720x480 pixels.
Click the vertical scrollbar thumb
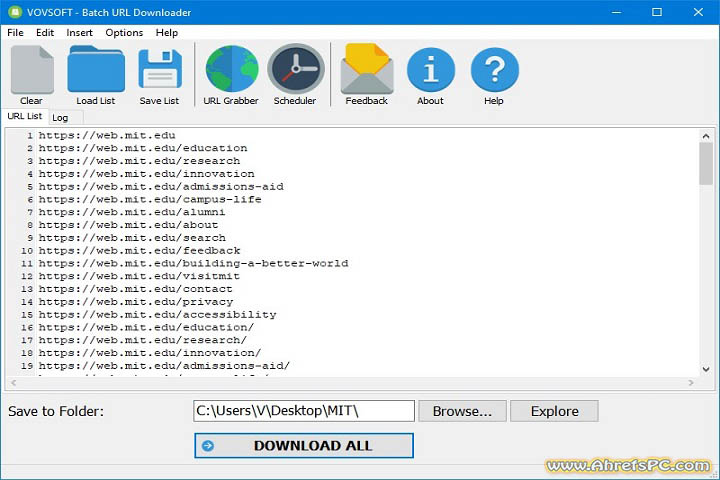coord(706,164)
